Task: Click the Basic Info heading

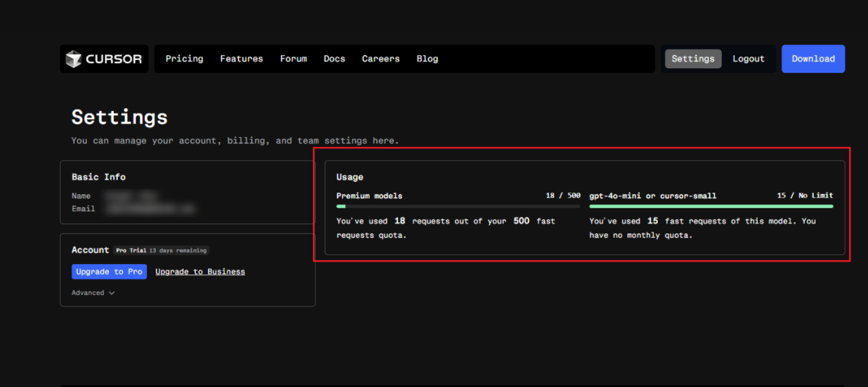Action: click(x=99, y=177)
